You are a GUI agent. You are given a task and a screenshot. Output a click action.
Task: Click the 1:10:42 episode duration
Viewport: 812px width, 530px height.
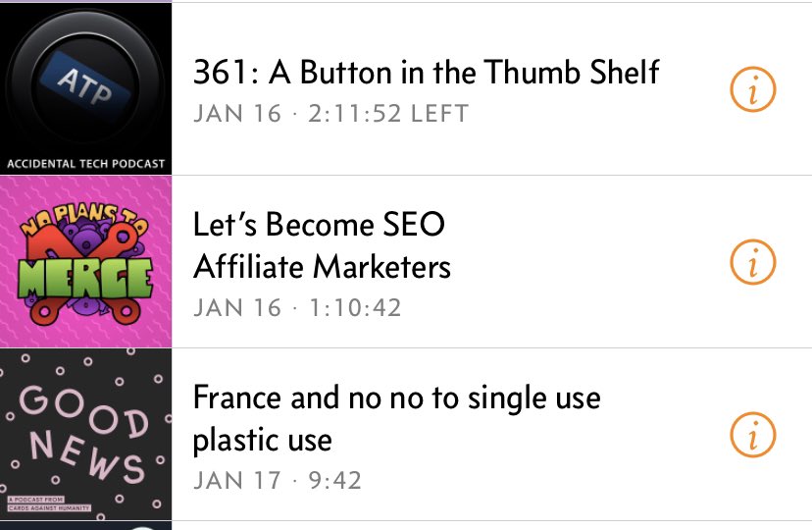pyautogui.click(x=354, y=307)
